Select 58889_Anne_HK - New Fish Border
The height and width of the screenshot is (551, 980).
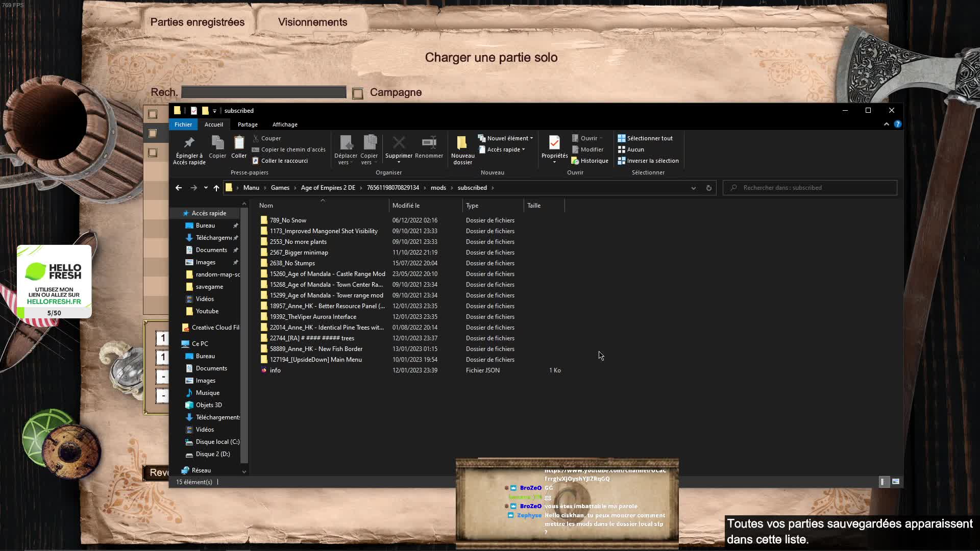(x=316, y=349)
